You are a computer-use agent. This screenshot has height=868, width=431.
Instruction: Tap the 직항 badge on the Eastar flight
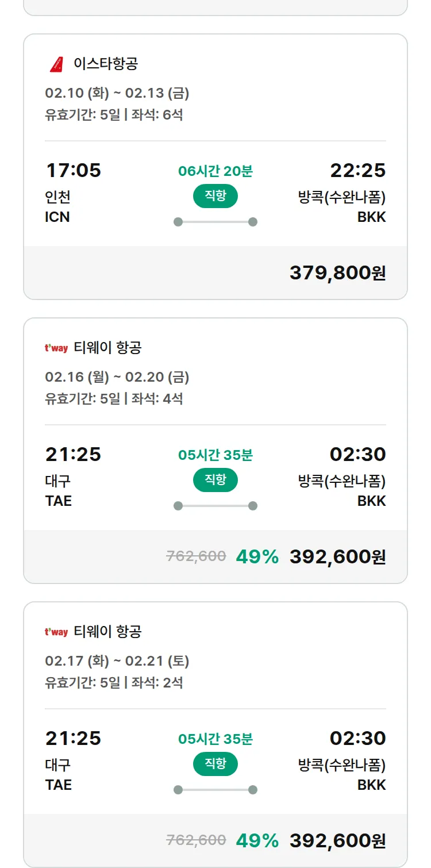click(x=215, y=196)
